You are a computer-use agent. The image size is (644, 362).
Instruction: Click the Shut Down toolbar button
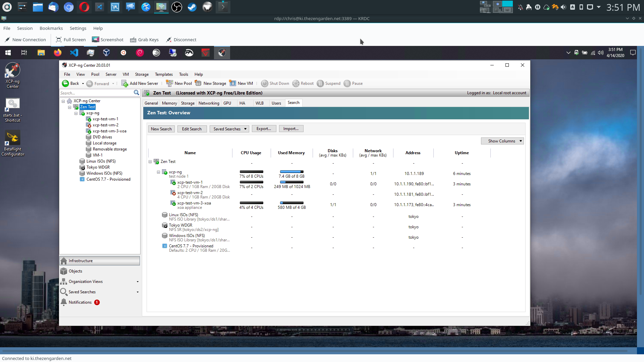tap(275, 83)
